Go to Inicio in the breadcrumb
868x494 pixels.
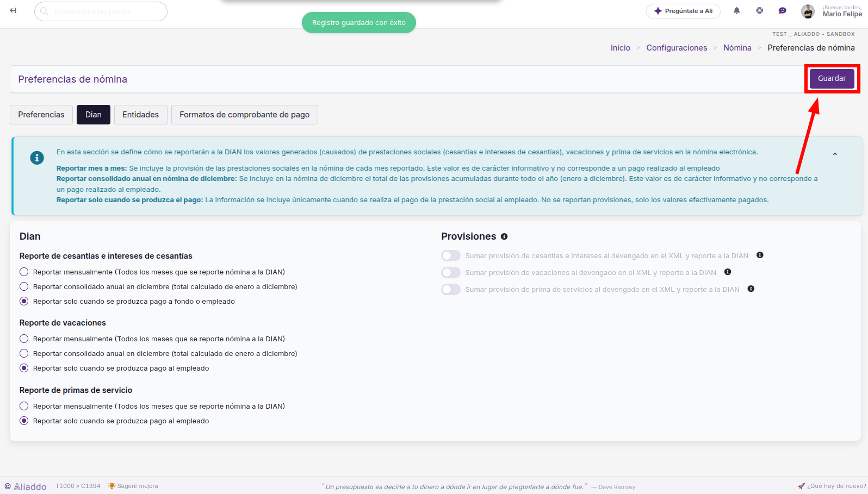[621, 48]
